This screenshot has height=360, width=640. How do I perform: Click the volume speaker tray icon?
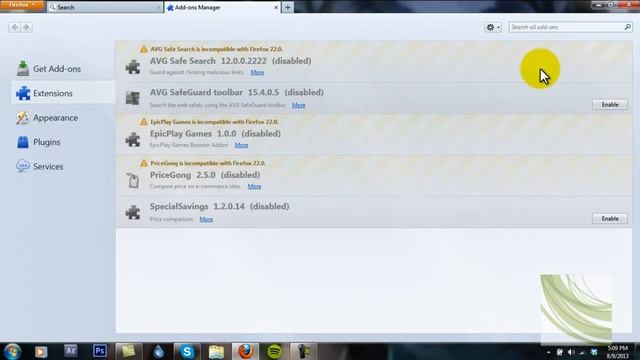click(x=571, y=352)
